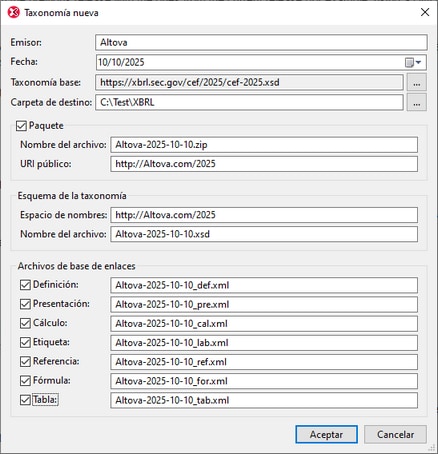The image size is (438, 454).
Task: Edit the Fórmula for.xml file name
Action: point(264,381)
